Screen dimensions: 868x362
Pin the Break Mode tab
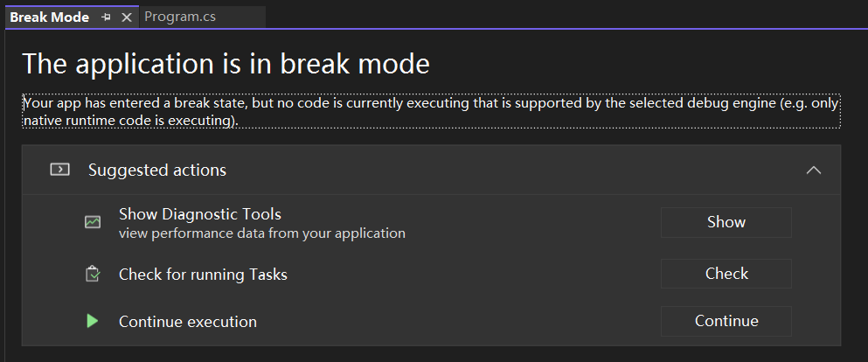106,17
